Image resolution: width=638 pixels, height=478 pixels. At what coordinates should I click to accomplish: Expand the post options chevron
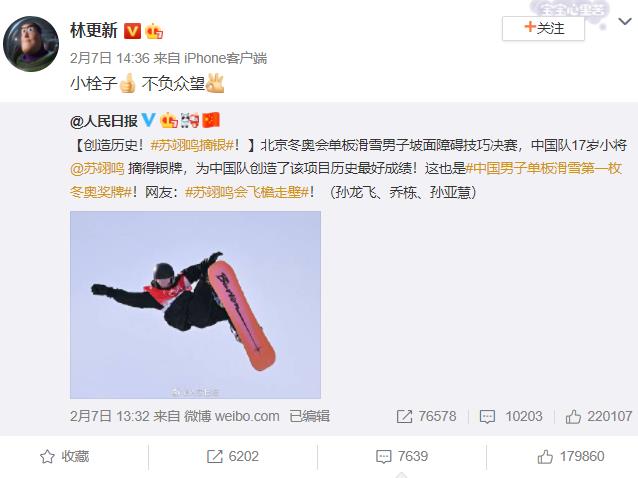(x=625, y=21)
